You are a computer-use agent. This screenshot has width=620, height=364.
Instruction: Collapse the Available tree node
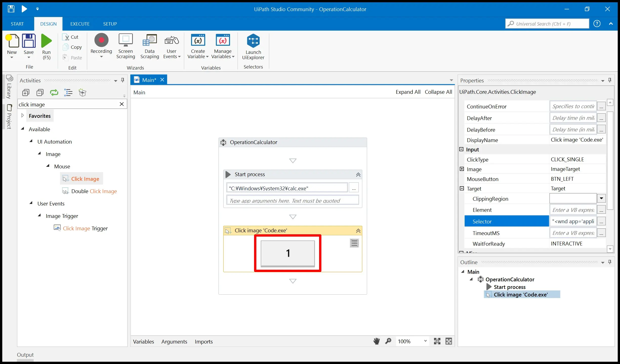pos(23,129)
